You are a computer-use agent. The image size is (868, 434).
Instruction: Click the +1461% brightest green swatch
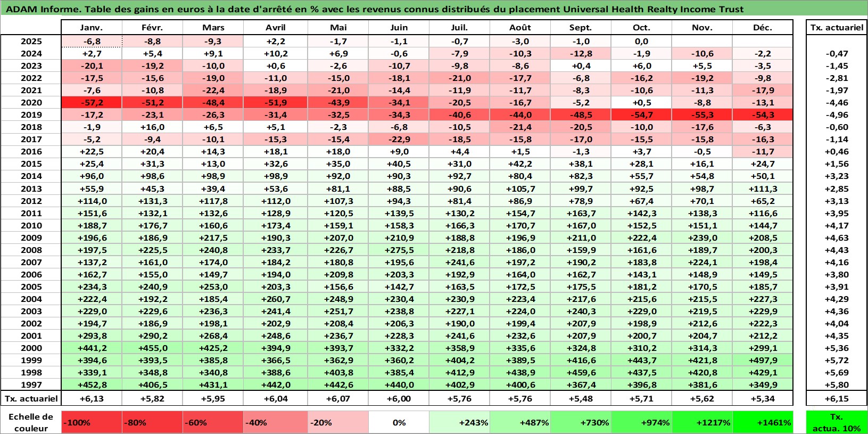coord(763,422)
